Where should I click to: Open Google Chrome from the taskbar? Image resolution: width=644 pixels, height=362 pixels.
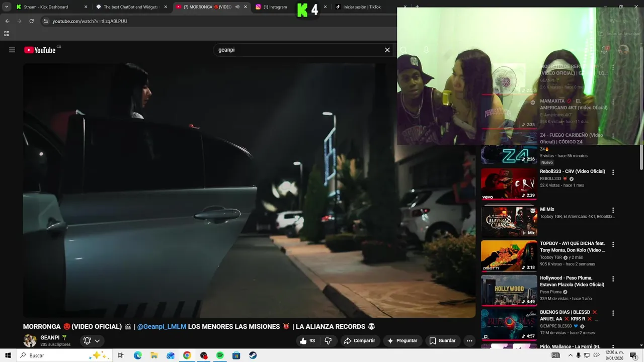(x=187, y=355)
